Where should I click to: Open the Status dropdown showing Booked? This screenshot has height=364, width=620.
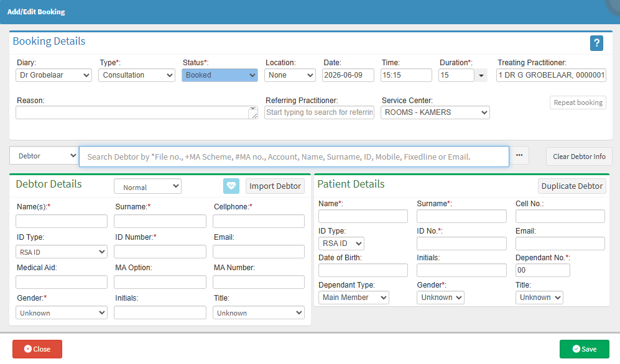coord(220,75)
